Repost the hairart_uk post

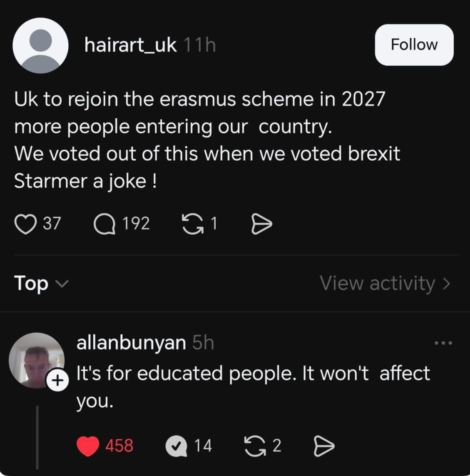tap(192, 224)
